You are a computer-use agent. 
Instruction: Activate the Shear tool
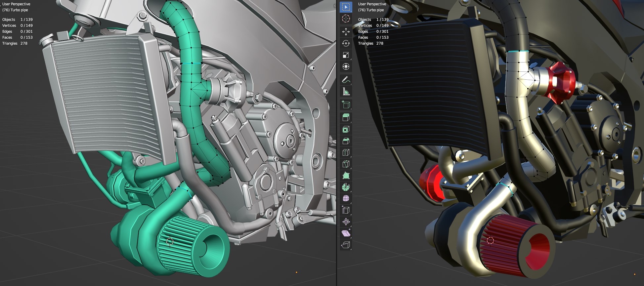(346, 233)
